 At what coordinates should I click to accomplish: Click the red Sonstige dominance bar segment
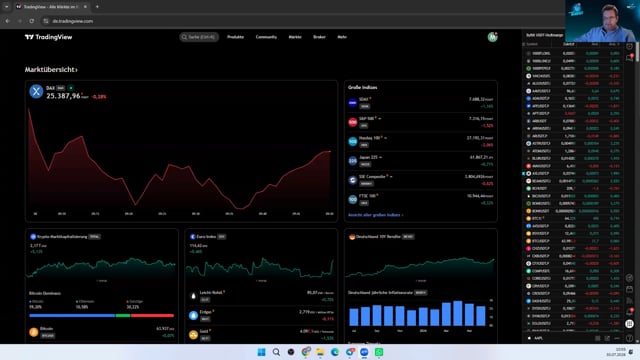[152, 316]
